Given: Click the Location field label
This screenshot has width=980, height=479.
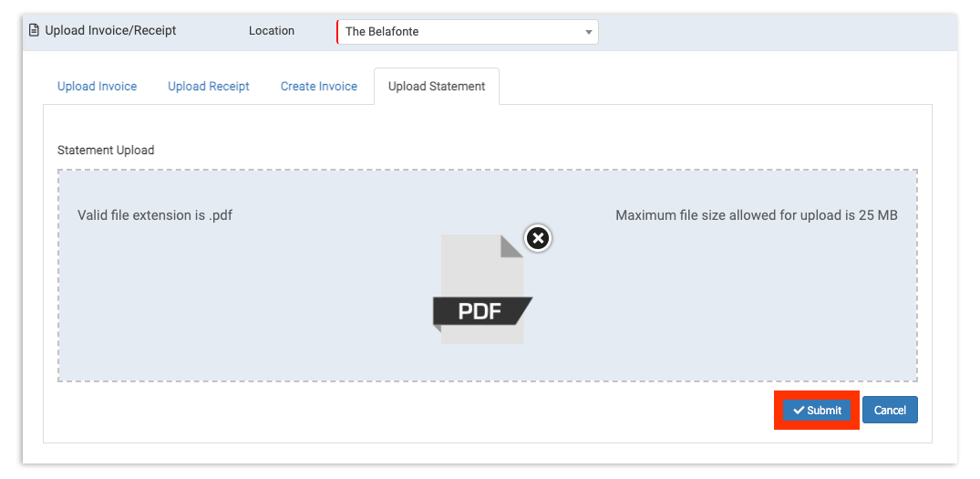Looking at the screenshot, I should coord(272,31).
